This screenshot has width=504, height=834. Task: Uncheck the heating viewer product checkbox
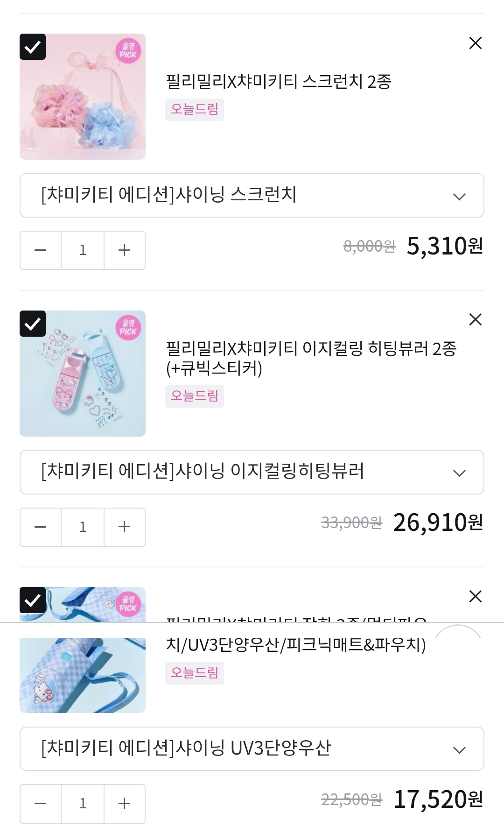pos(33,324)
